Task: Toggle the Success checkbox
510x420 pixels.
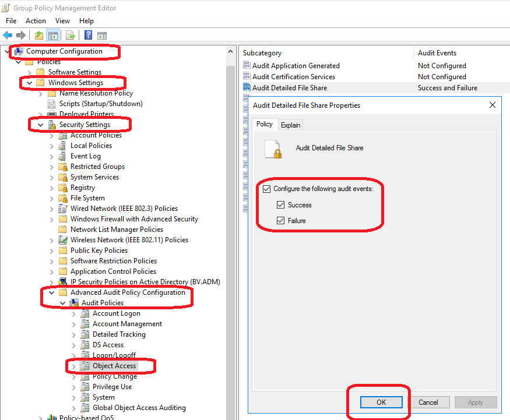Action: pyautogui.click(x=281, y=205)
